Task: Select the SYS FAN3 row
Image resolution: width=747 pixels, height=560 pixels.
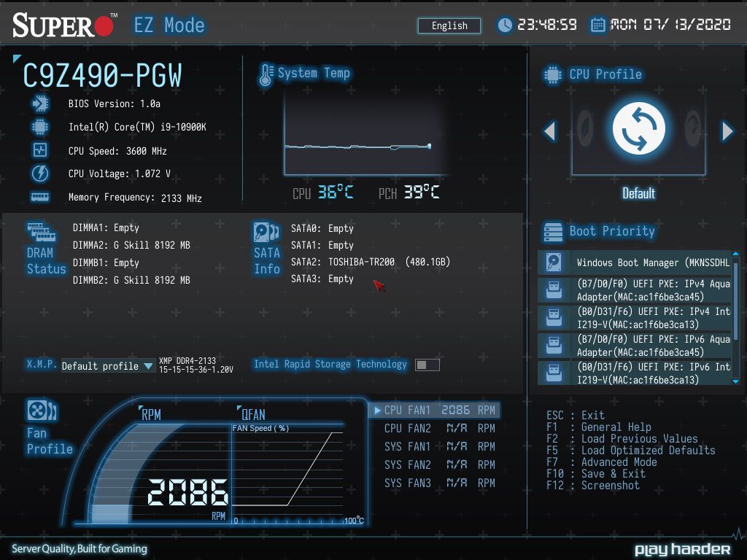Action: pyautogui.click(x=439, y=483)
